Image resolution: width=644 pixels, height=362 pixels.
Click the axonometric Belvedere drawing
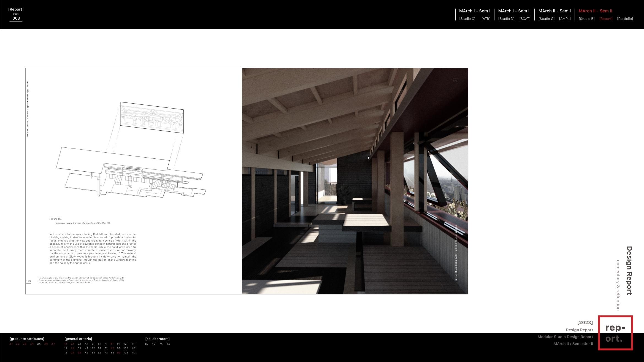pyautogui.click(x=131, y=154)
